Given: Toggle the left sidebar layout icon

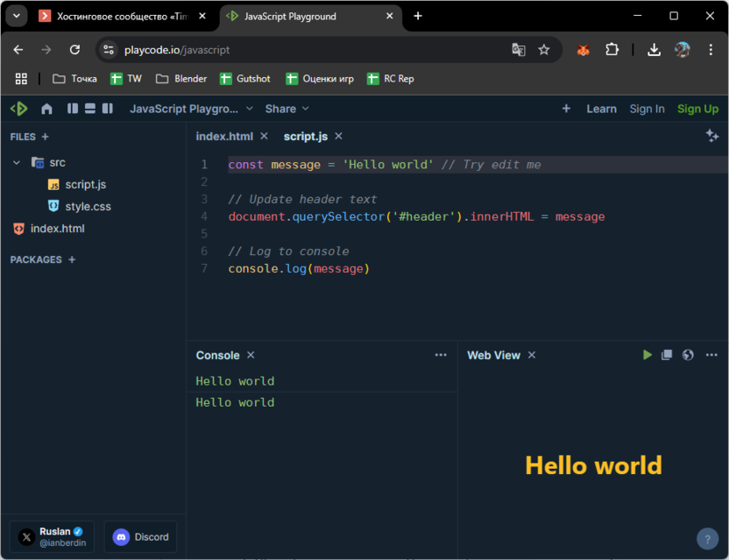Looking at the screenshot, I should [73, 109].
